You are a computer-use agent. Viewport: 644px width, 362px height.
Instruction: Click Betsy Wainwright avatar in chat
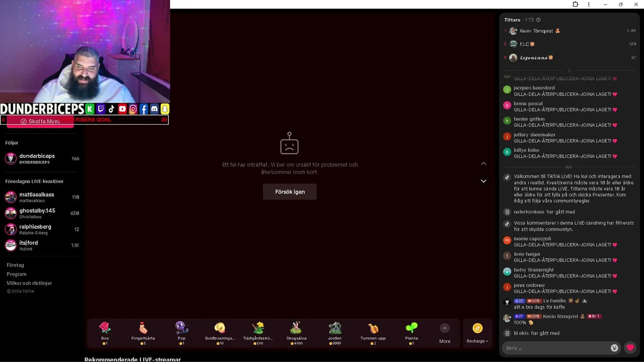507,272
